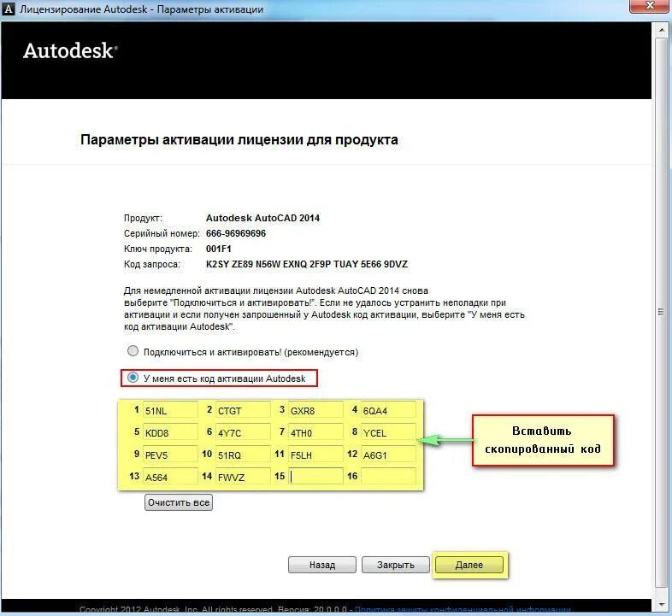672x616 pixels.
Task: Click the Autodesk 'A' icon in title bar
Action: (x=9, y=9)
